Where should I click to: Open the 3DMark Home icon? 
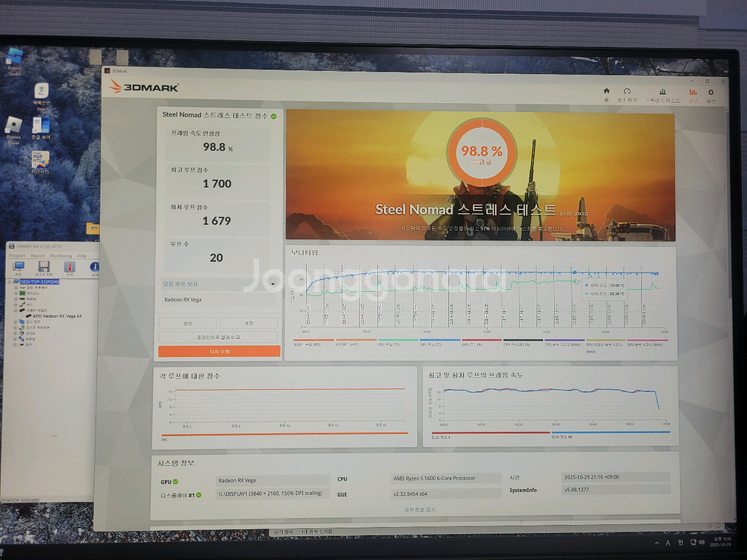(606, 95)
